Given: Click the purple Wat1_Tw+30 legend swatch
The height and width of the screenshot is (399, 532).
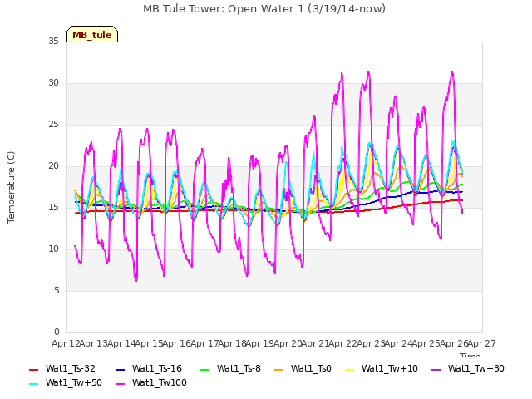Looking at the screenshot, I should (x=436, y=369).
